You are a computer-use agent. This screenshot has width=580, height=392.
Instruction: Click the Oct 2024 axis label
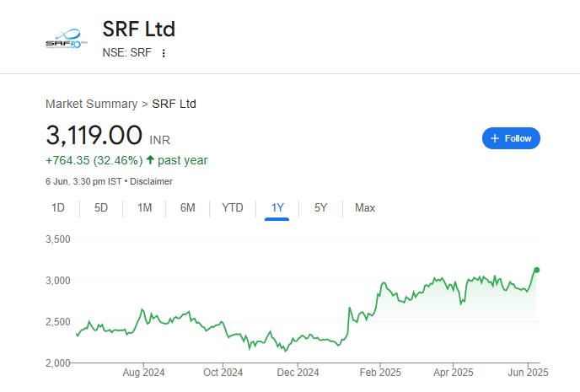click(223, 373)
